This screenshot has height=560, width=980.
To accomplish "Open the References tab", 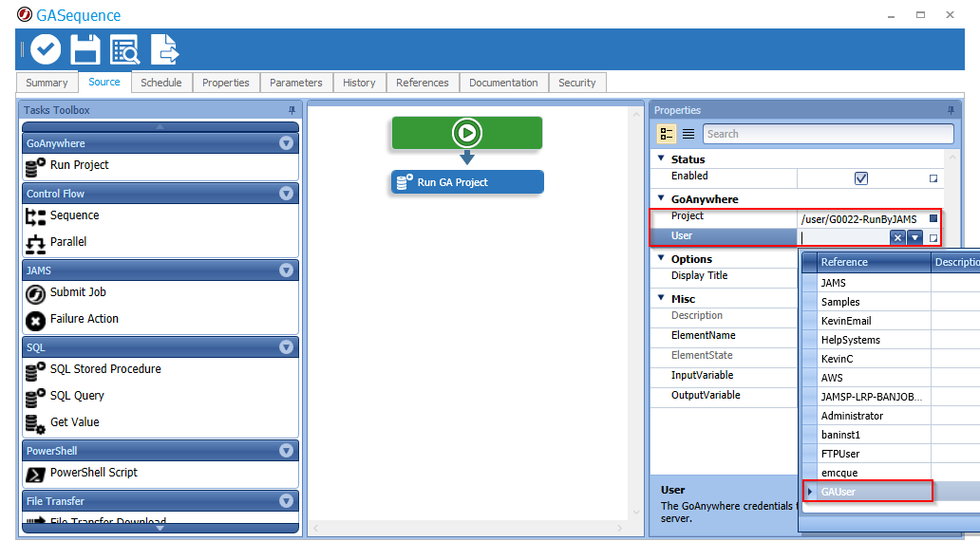I will pos(423,83).
